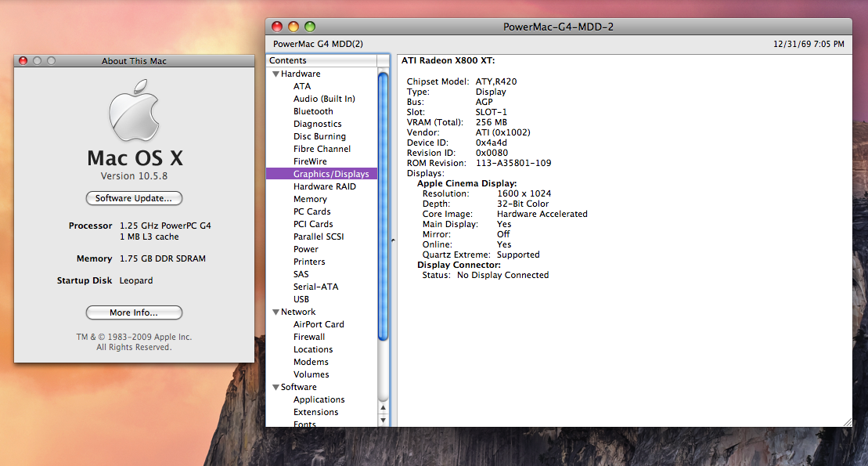The height and width of the screenshot is (466, 868).
Task: Click the Software Update button
Action: pos(133,198)
